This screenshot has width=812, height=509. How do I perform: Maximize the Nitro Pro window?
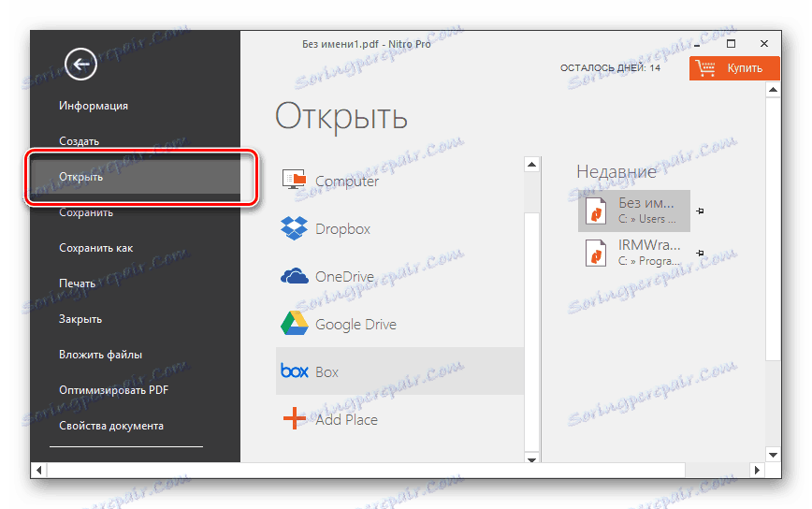pos(731,43)
